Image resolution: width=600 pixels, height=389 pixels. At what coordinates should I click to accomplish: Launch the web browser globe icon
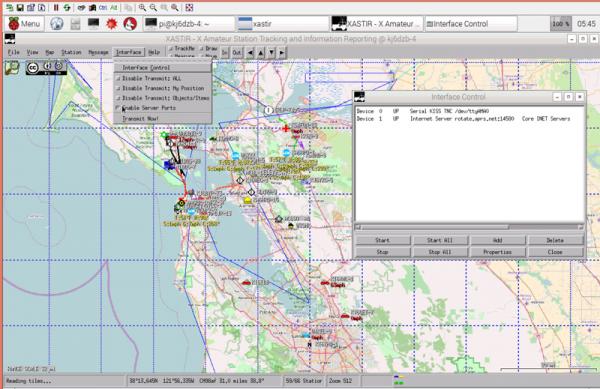[57, 24]
